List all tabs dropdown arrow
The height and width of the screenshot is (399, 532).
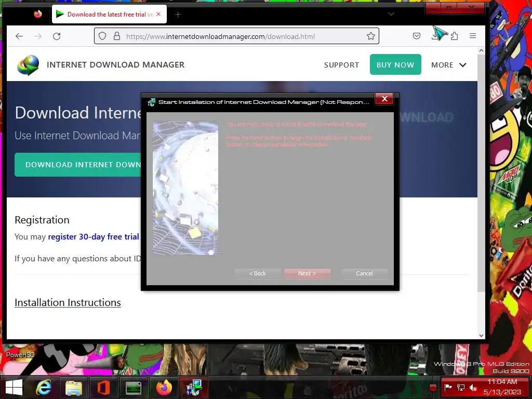391,14
